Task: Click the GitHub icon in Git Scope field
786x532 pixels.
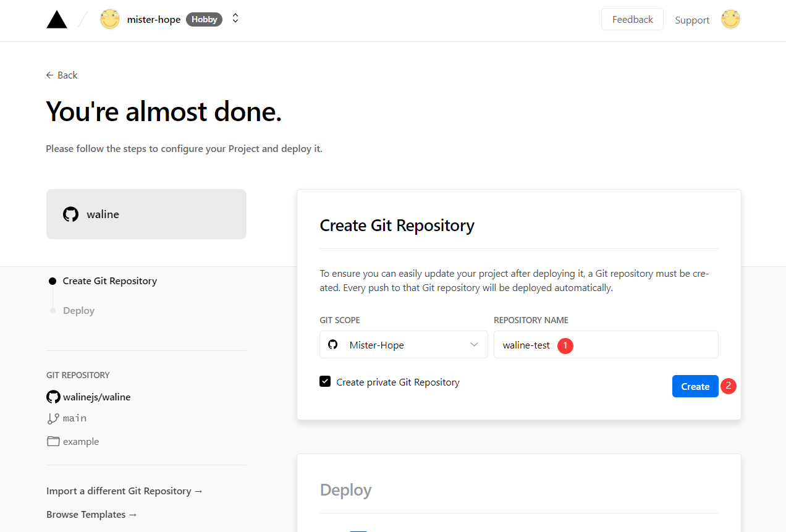Action: 333,345
